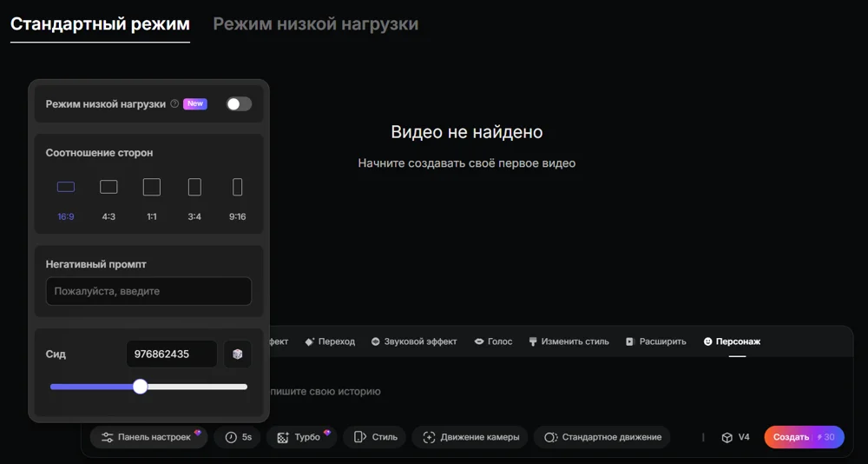Click the Создать button

click(x=805, y=437)
